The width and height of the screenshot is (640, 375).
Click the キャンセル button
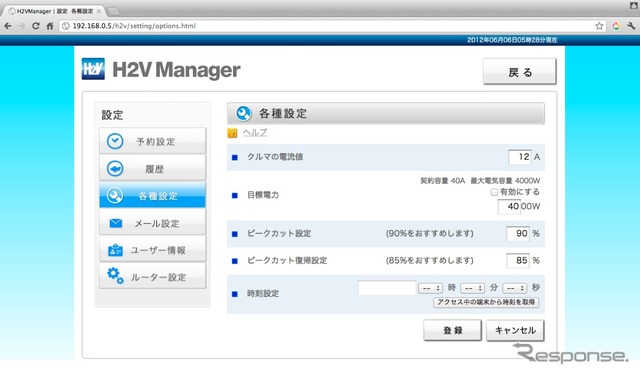pos(515,330)
